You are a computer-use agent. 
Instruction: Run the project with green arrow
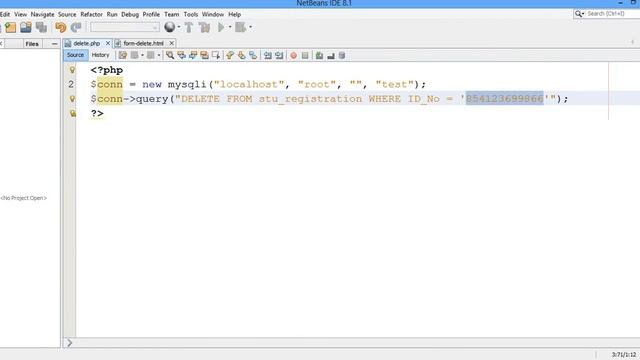click(221, 27)
